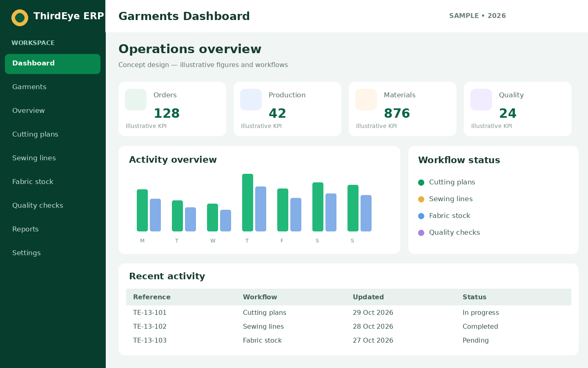
Task: Select reference TE-13-101
Action: [150, 313]
